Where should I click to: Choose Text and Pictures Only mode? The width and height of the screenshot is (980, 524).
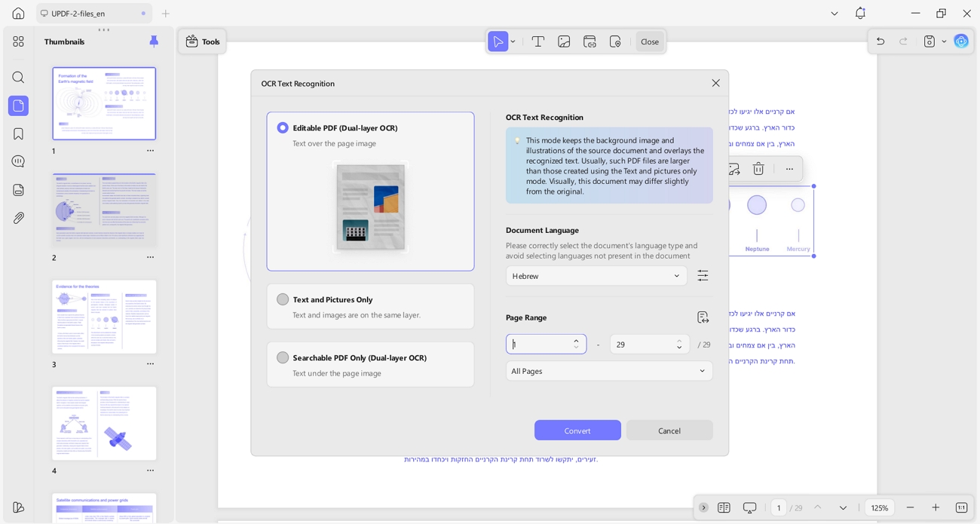283,299
